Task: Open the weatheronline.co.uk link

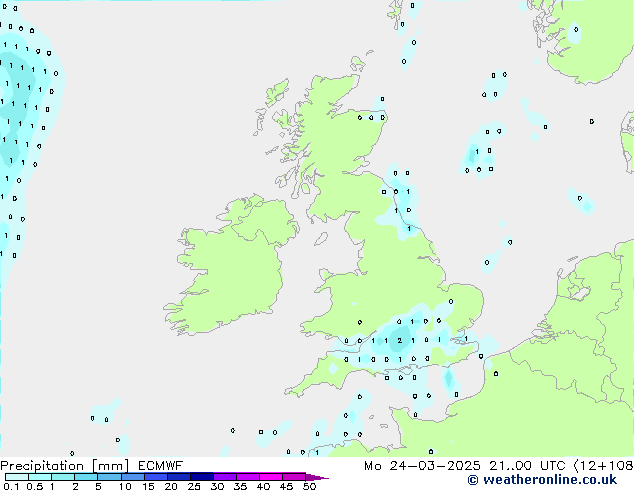Action: click(542, 480)
